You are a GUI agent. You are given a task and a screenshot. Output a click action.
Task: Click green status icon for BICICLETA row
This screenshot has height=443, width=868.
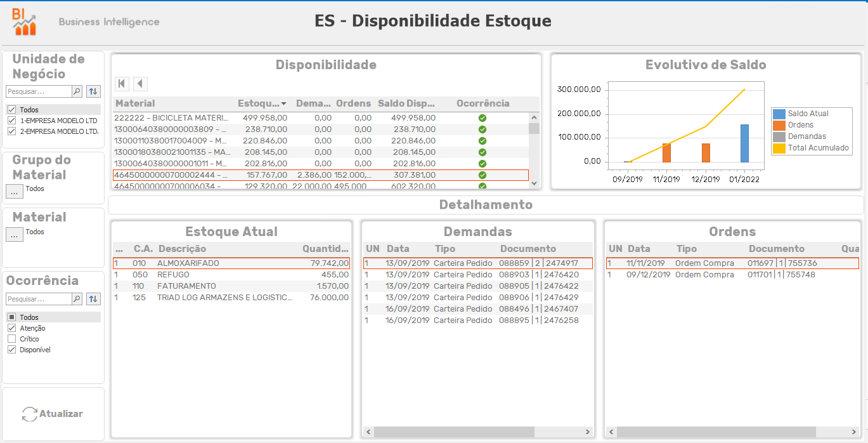pos(482,118)
